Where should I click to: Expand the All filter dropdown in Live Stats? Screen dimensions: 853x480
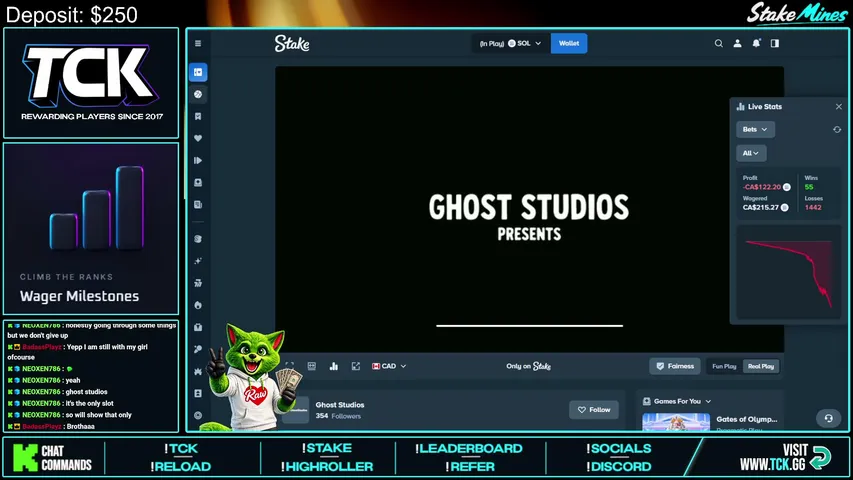tap(751, 153)
